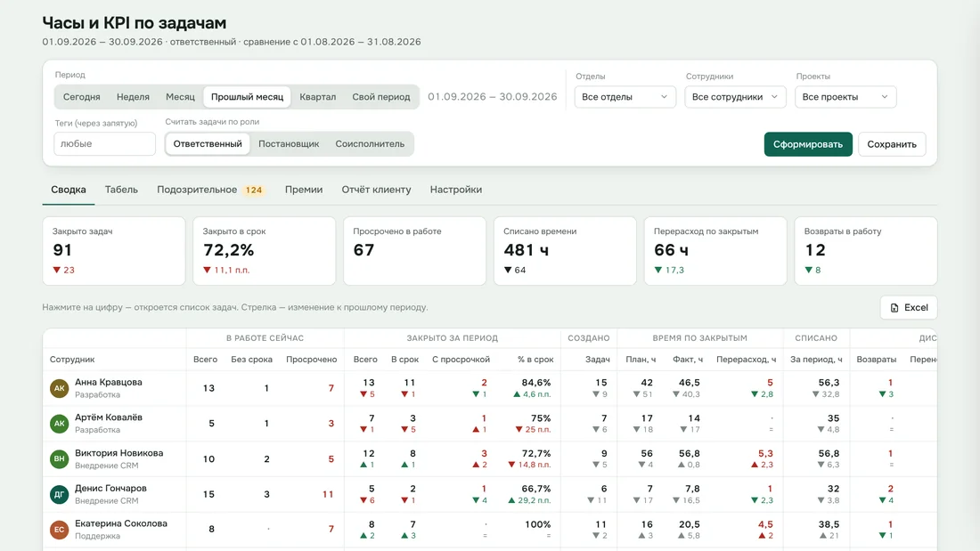This screenshot has height=551, width=980.
Task: Switch role counting to Постановщик
Action: (289, 143)
